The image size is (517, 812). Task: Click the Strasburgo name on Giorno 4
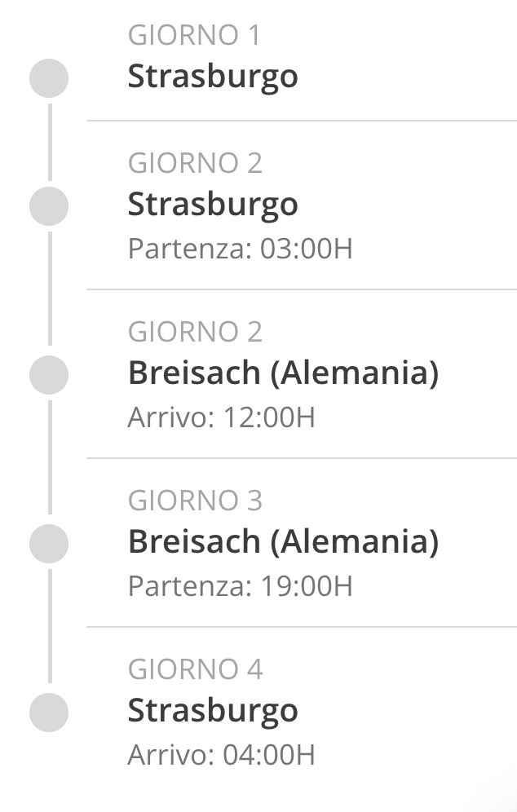pos(213,712)
